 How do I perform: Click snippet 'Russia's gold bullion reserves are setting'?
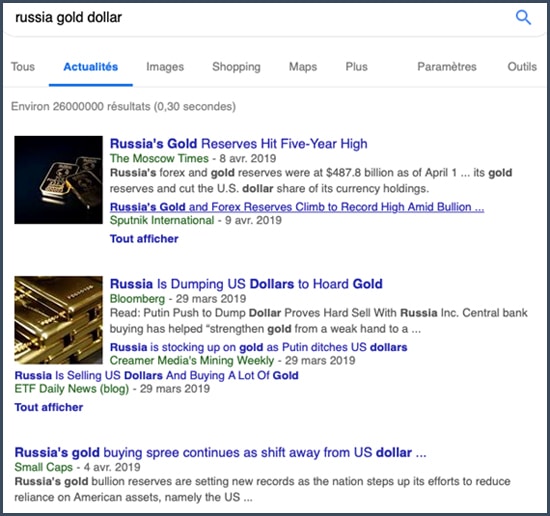click(x=262, y=489)
